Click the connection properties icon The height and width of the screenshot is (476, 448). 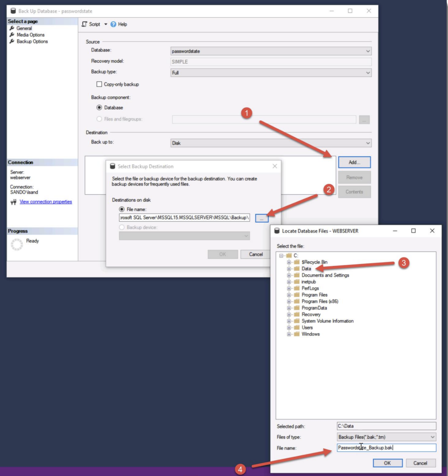coord(14,202)
